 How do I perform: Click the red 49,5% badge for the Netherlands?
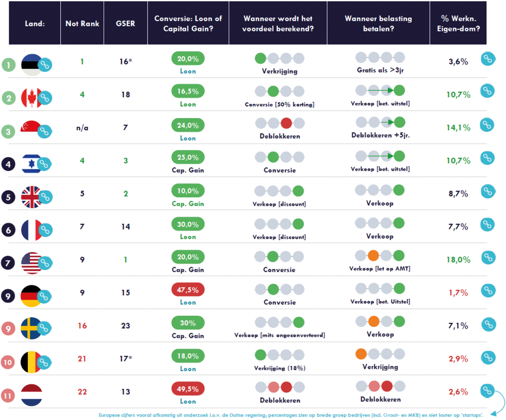pyautogui.click(x=188, y=389)
